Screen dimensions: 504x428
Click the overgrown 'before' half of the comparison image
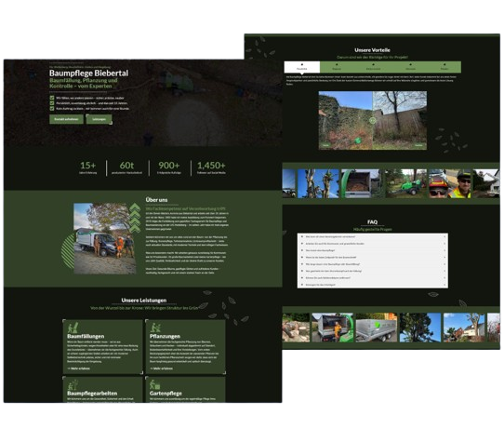click(x=346, y=120)
